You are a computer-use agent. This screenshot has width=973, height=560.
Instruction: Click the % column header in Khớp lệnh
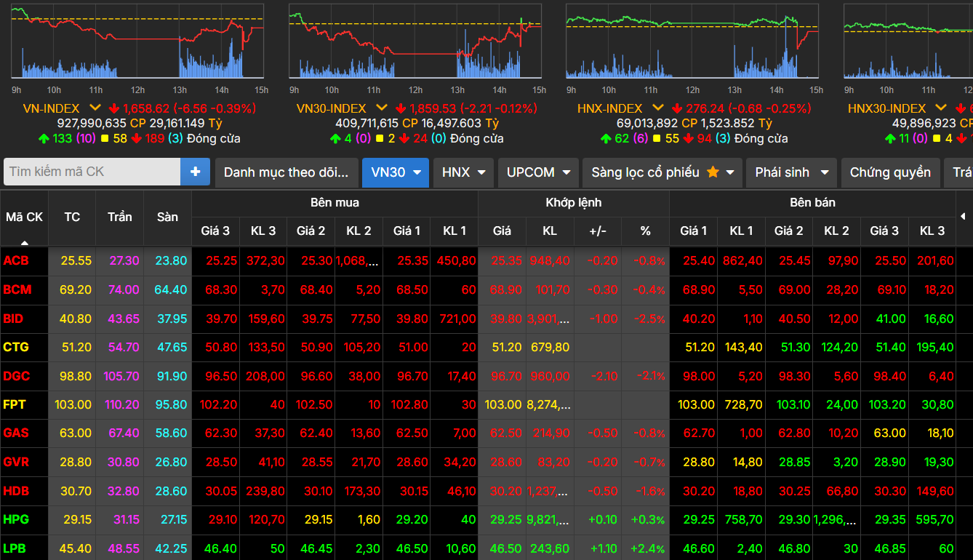tap(645, 231)
